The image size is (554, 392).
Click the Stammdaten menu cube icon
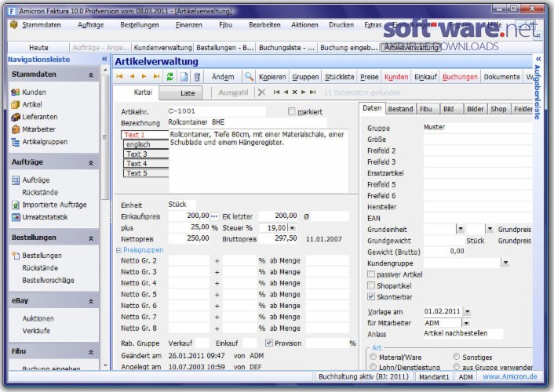(x=14, y=25)
